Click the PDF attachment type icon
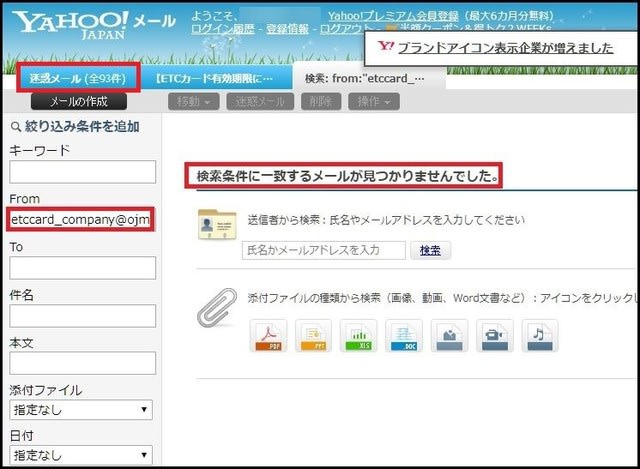The image size is (640, 469). point(268,336)
